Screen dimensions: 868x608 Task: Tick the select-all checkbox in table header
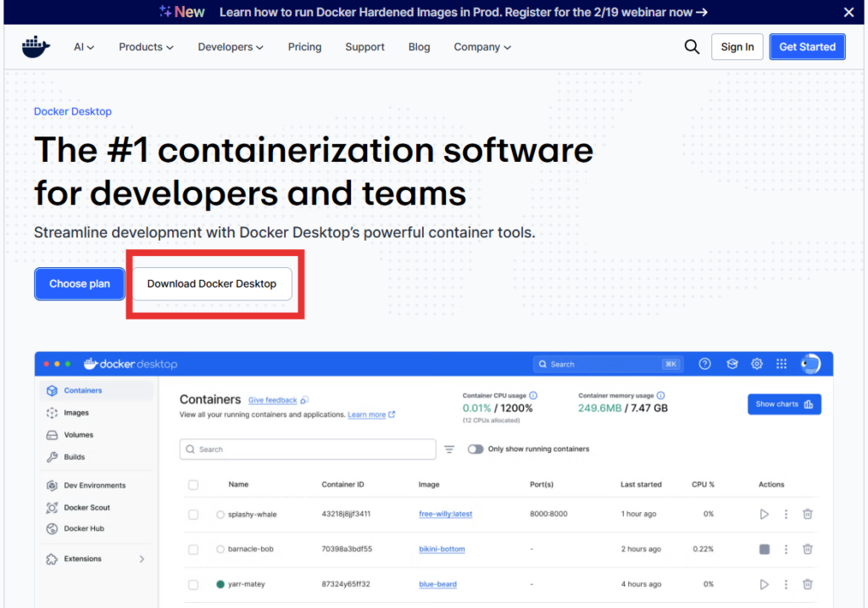tap(193, 485)
